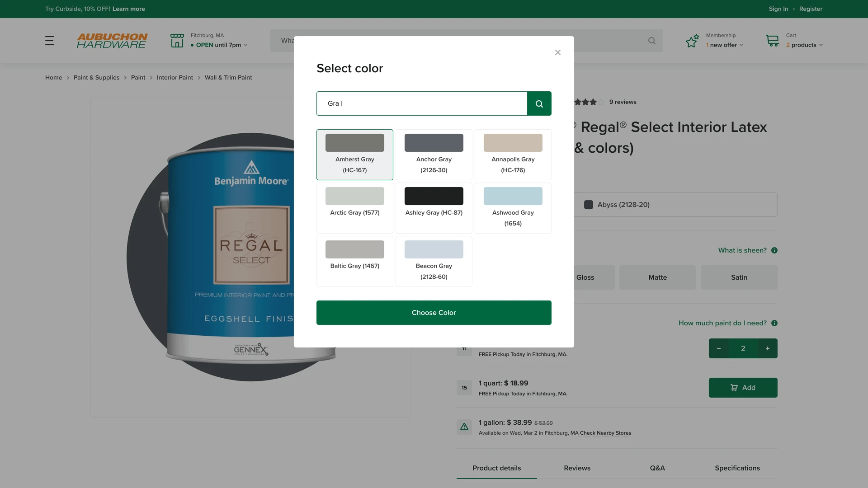Click the Check Nearby Stores link
Screen dimensions: 868x488
pos(605,433)
